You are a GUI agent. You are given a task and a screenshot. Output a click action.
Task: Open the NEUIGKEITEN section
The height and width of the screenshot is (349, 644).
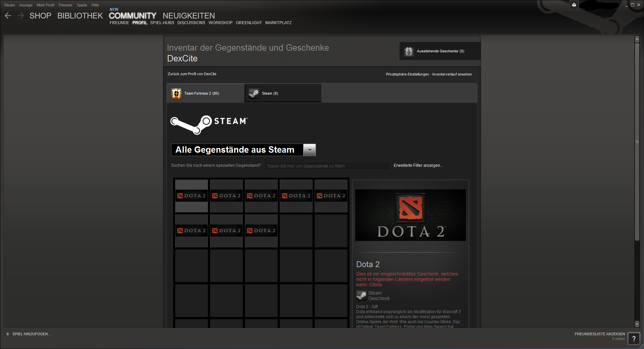[189, 16]
